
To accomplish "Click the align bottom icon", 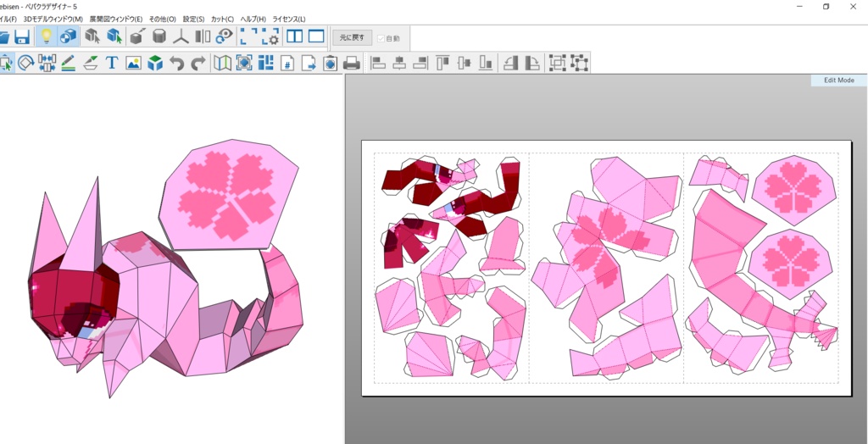I will tap(486, 63).
